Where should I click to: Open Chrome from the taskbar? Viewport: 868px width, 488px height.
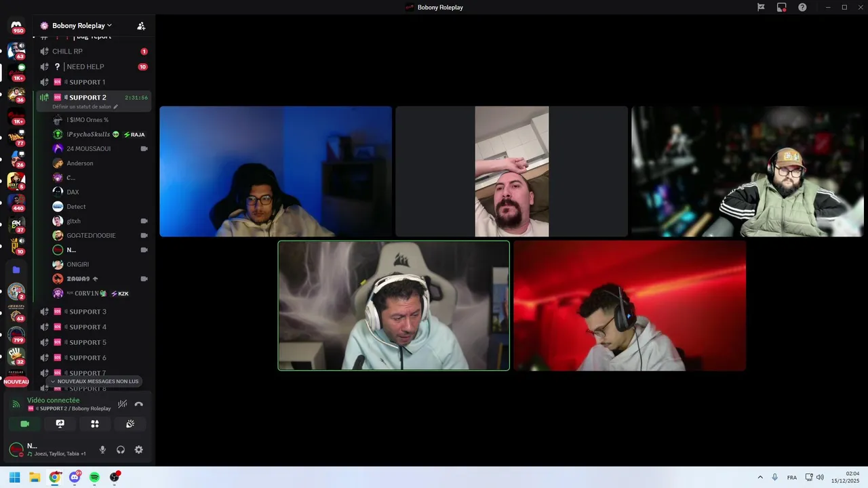coord(54,477)
